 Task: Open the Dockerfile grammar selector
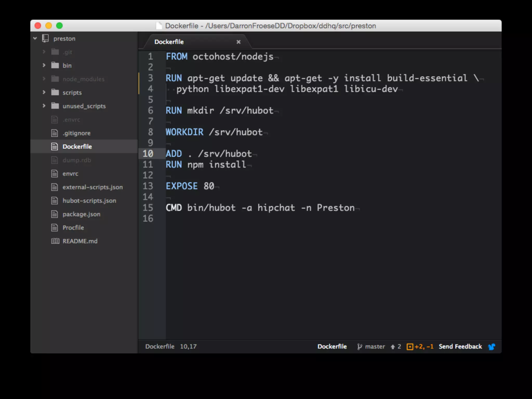click(x=332, y=347)
